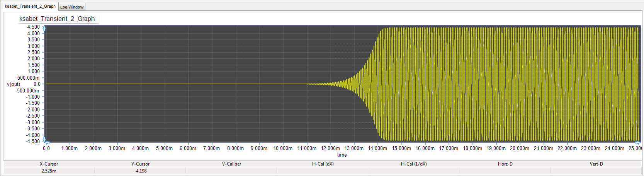This screenshot has width=644, height=176.
Task: Click the Vert-D column header
Action: pos(596,164)
